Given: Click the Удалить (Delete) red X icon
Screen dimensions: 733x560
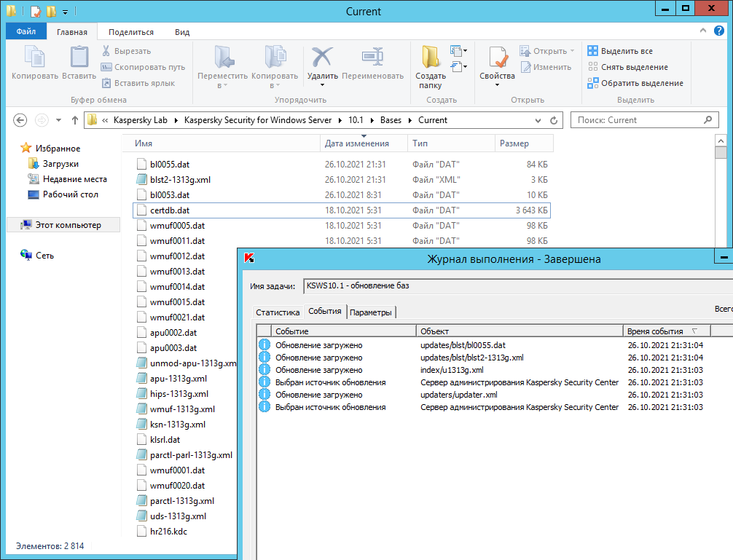Looking at the screenshot, I should click(322, 57).
